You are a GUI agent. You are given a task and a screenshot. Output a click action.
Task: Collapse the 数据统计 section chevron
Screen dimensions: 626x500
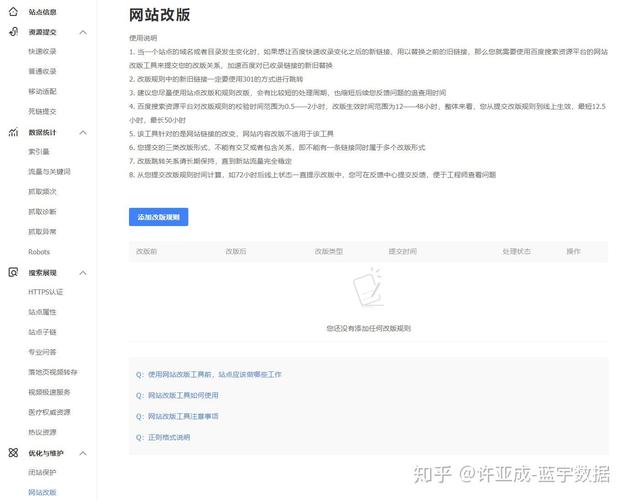point(83,132)
